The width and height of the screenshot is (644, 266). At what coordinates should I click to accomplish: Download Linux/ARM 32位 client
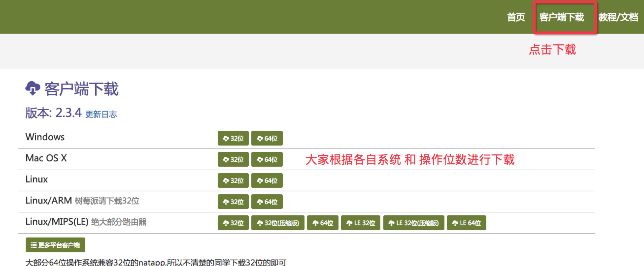(x=233, y=202)
